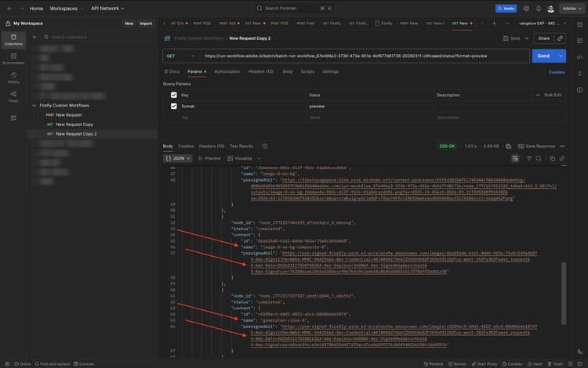588x368 pixels.
Task: Open the Send button dropdown arrow
Action: (x=561, y=56)
